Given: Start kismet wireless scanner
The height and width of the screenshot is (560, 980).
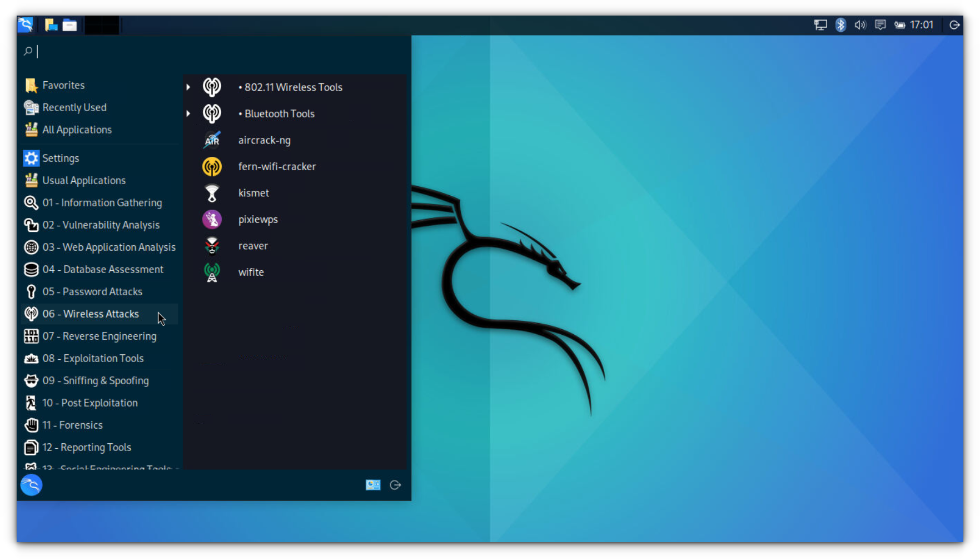Looking at the screenshot, I should tap(253, 192).
